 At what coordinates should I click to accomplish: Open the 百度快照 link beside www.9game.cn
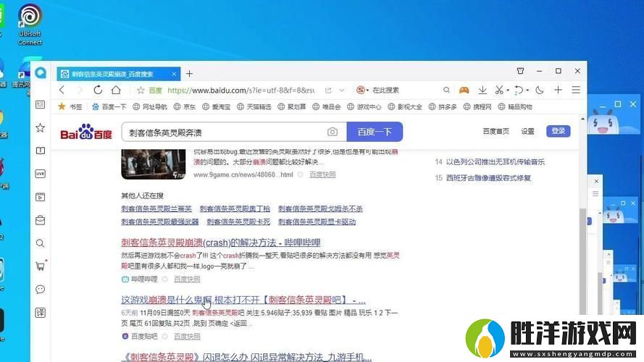[x=322, y=174]
